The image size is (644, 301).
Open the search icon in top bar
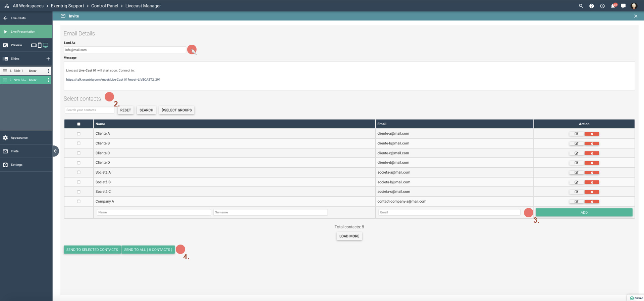click(581, 6)
